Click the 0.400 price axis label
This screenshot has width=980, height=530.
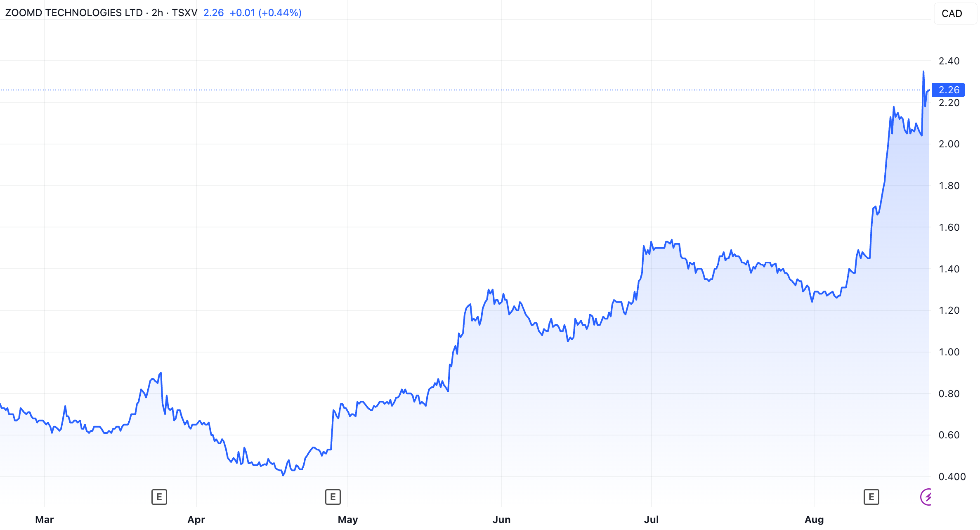pyautogui.click(x=952, y=477)
